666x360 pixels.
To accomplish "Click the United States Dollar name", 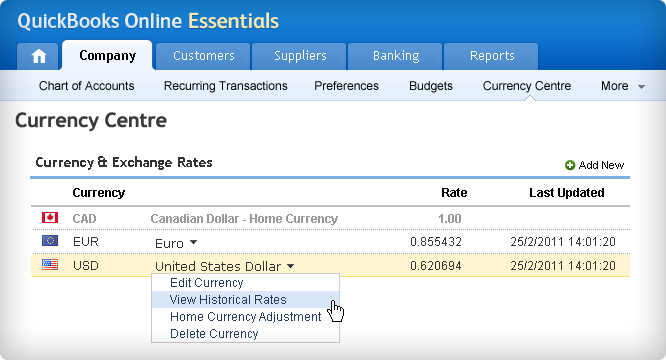I will pos(218,267).
